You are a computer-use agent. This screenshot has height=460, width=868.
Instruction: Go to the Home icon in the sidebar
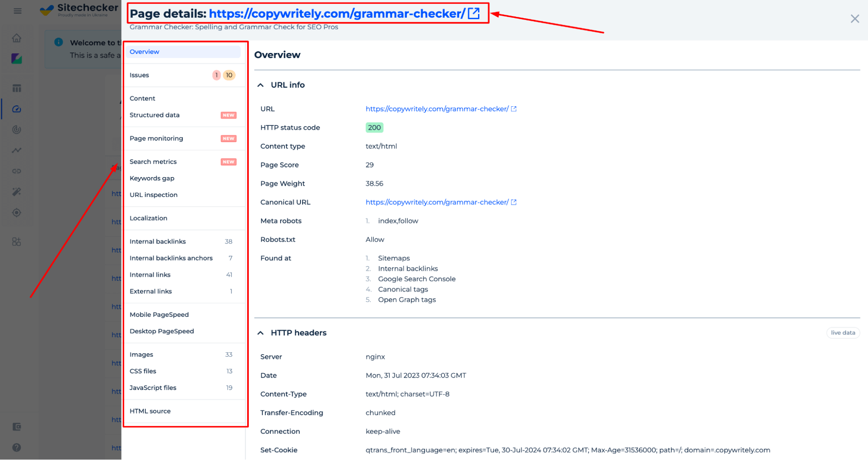coord(17,38)
